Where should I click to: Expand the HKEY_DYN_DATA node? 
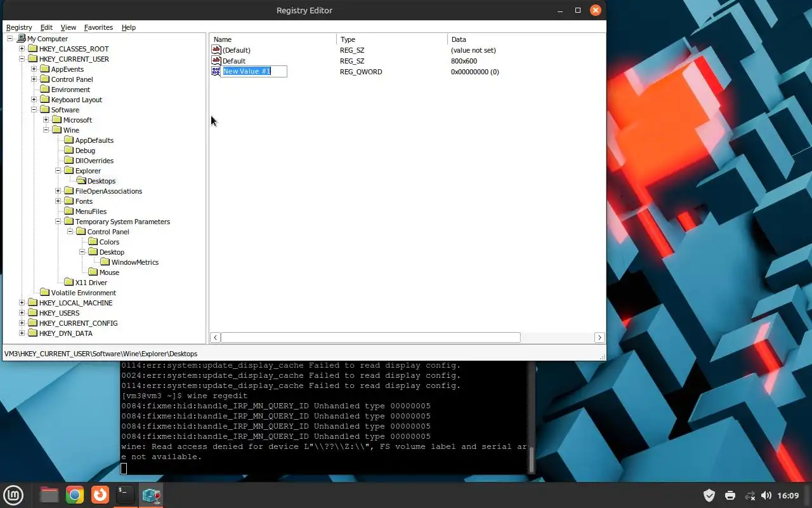pos(22,333)
